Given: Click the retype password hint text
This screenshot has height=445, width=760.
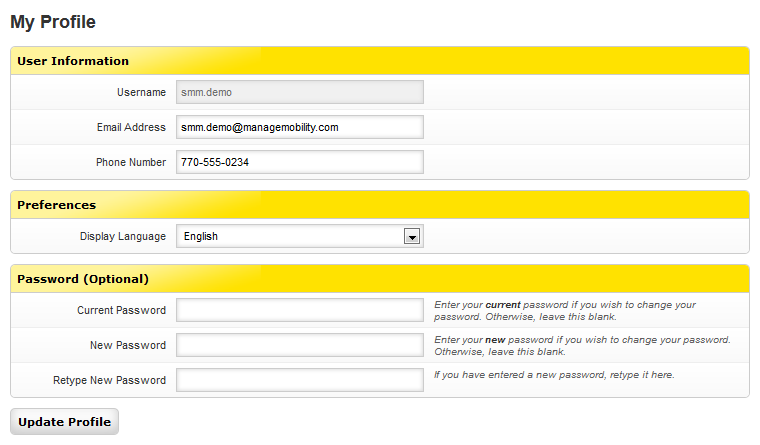Looking at the screenshot, I should click(553, 375).
